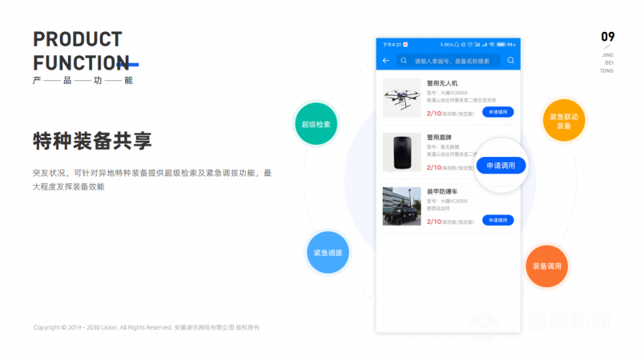Viewport: 644px width, 360px height.
Task: Tap the magnifier icon inside search field
Action: [404, 61]
